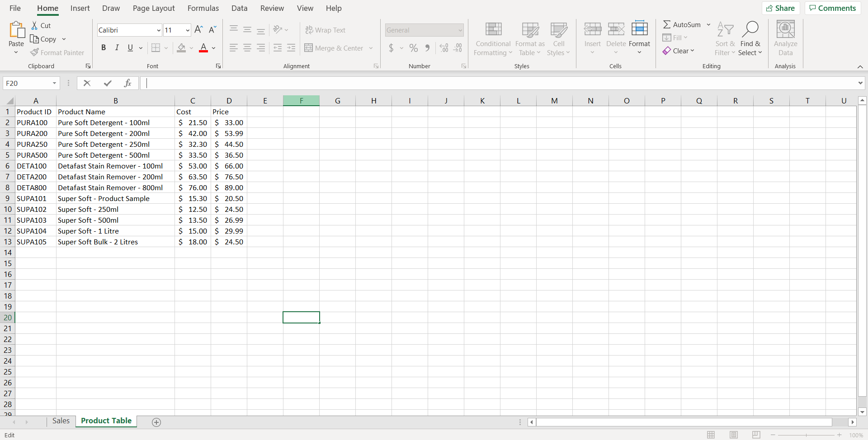Viewport: 868px width, 440px height.
Task: Toggle bold formatting
Action: (104, 47)
